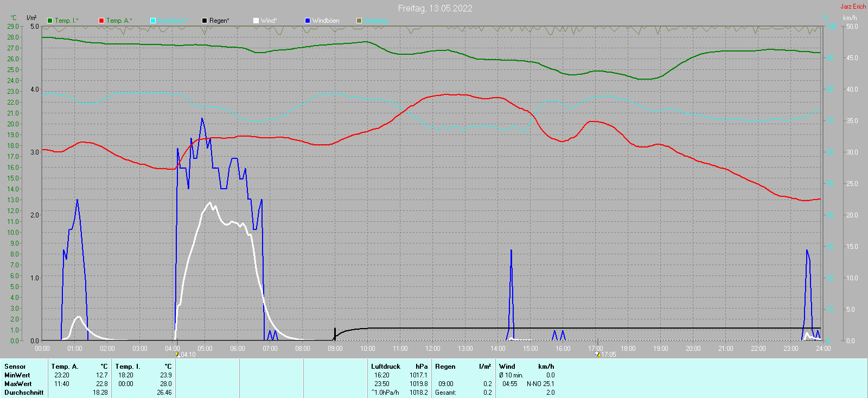Screen dimensions: 868x398
Task: Click the olive Empfang legend swatch
Action: (359, 21)
